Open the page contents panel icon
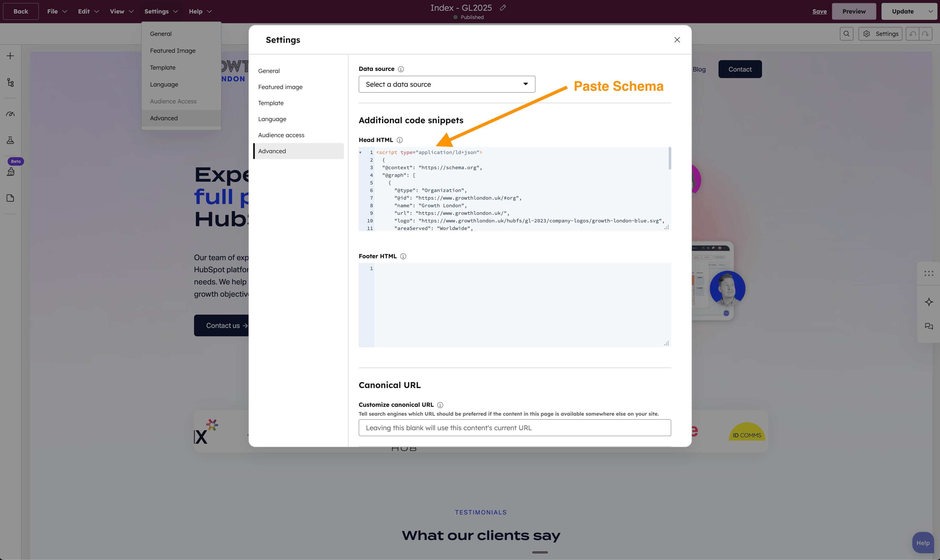This screenshot has width=940, height=560. [10, 198]
